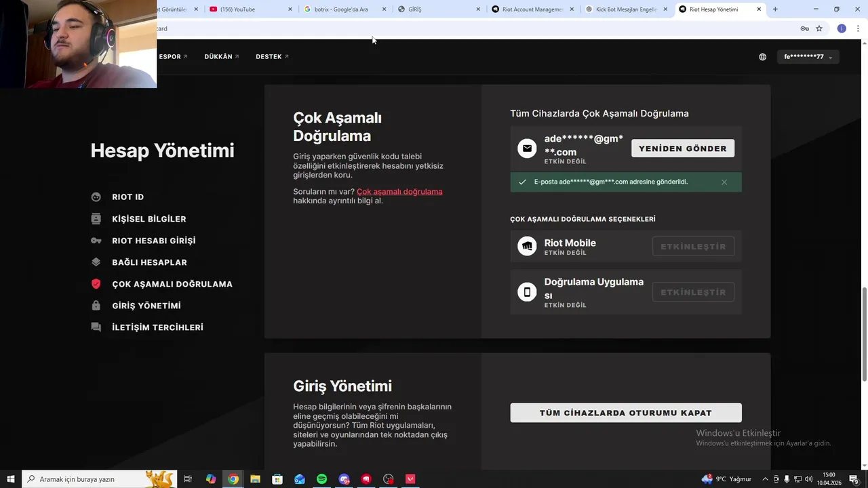Go to KİŞİSEL BİLGİLER section
Image resolution: width=868 pixels, height=488 pixels.
149,219
